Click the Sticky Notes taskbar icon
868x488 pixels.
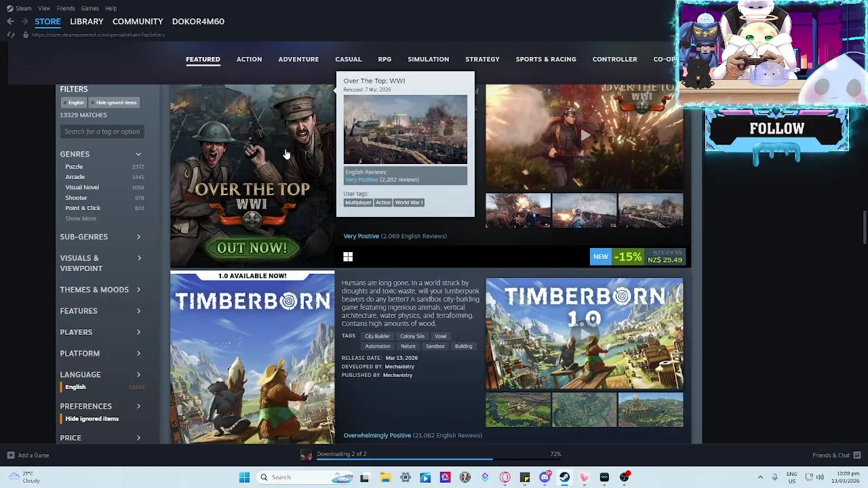(525, 477)
